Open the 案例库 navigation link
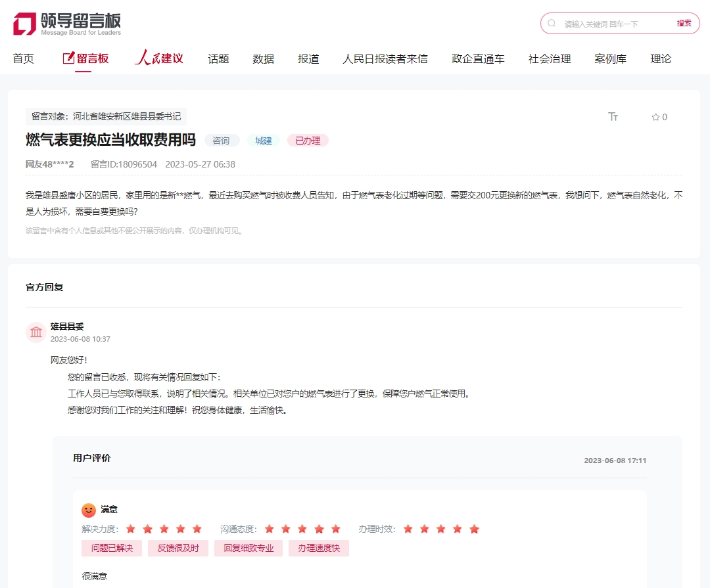Viewport: 710px width, 588px height. point(610,58)
